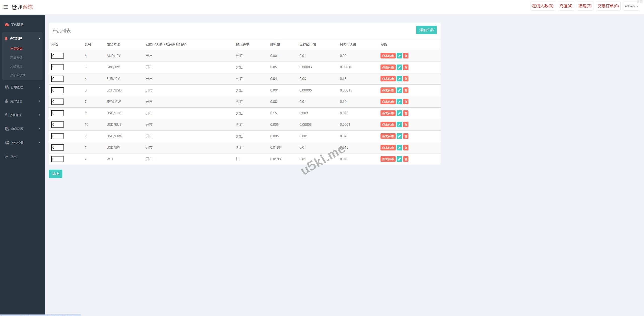Image resolution: width=644 pixels, height=316 pixels.
Task: Click the sort input for USD/JPY
Action: 58,147
